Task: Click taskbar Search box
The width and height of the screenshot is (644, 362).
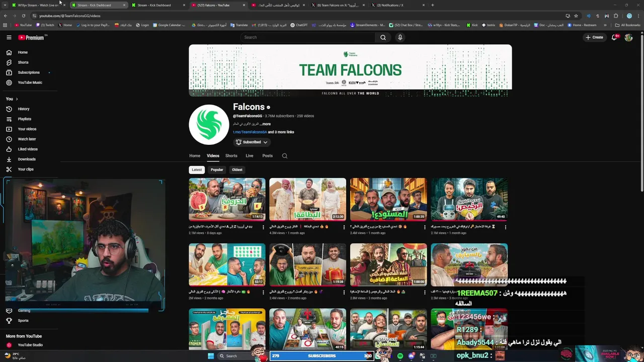Action: (x=234, y=356)
